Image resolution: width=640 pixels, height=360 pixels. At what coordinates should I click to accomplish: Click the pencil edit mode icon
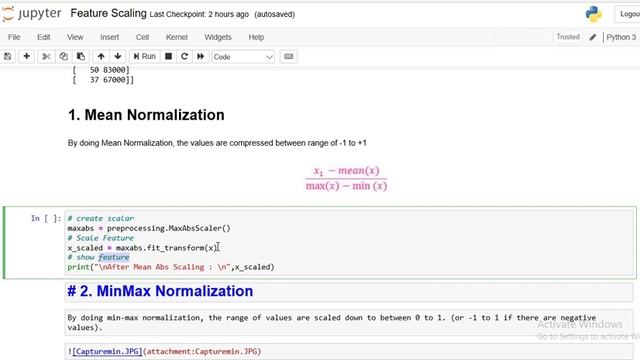(x=593, y=37)
